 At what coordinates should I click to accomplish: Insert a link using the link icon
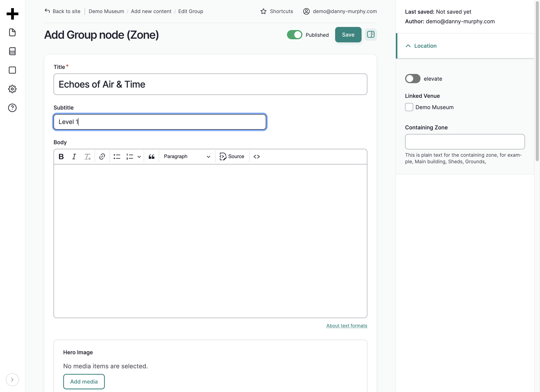[x=102, y=157]
